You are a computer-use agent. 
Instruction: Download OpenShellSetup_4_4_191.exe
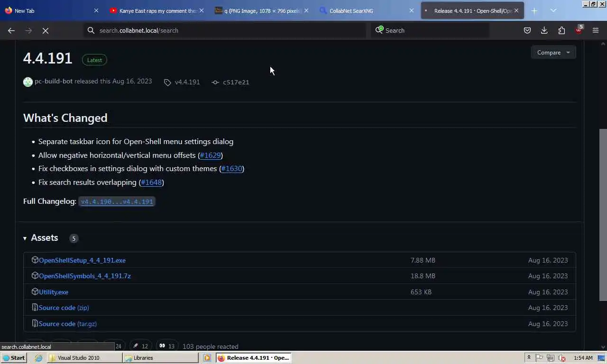82,260
